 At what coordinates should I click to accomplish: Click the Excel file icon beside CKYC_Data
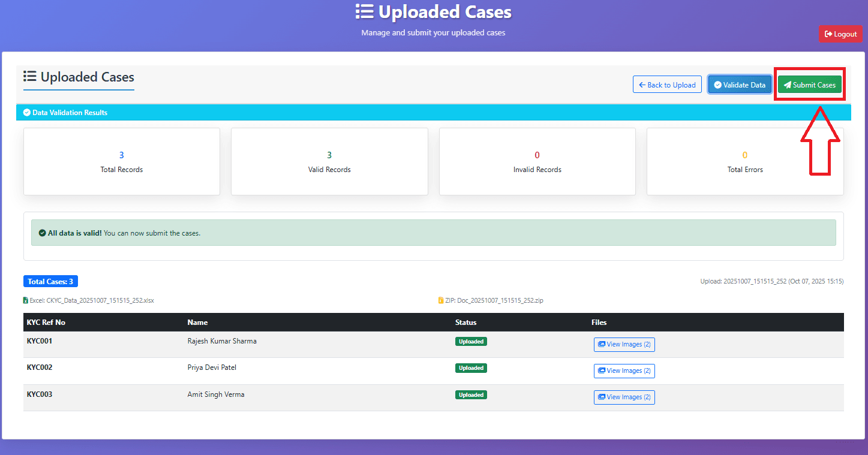pos(26,300)
